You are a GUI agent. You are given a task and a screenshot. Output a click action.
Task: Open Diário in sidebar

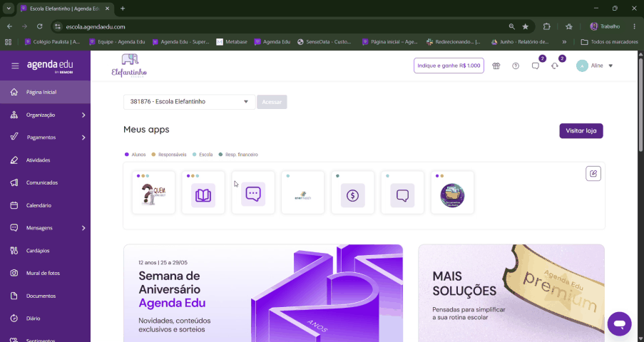pos(45,318)
